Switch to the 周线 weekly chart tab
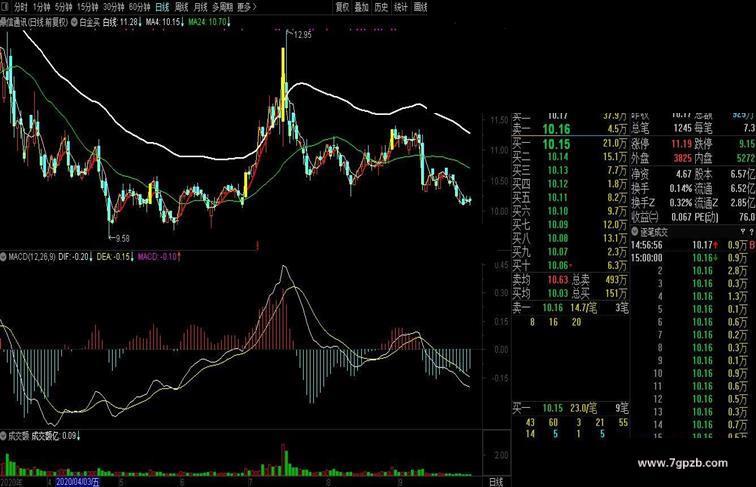The height and width of the screenshot is (487, 756). click(181, 7)
